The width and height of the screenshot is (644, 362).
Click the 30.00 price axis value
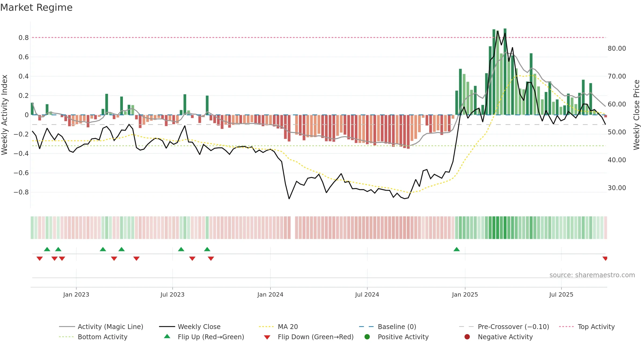pyautogui.click(x=617, y=188)
